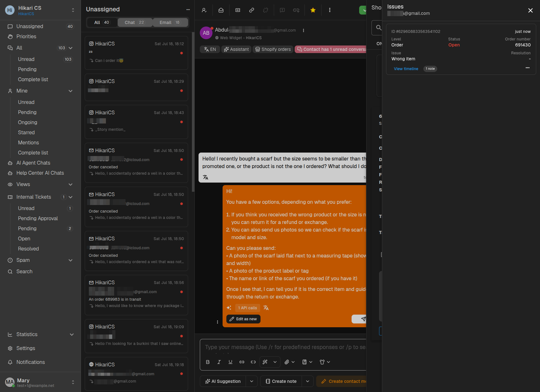The width and height of the screenshot is (540, 392).
Task: Click the merge conversation icon in toolbar
Action: (x=296, y=10)
